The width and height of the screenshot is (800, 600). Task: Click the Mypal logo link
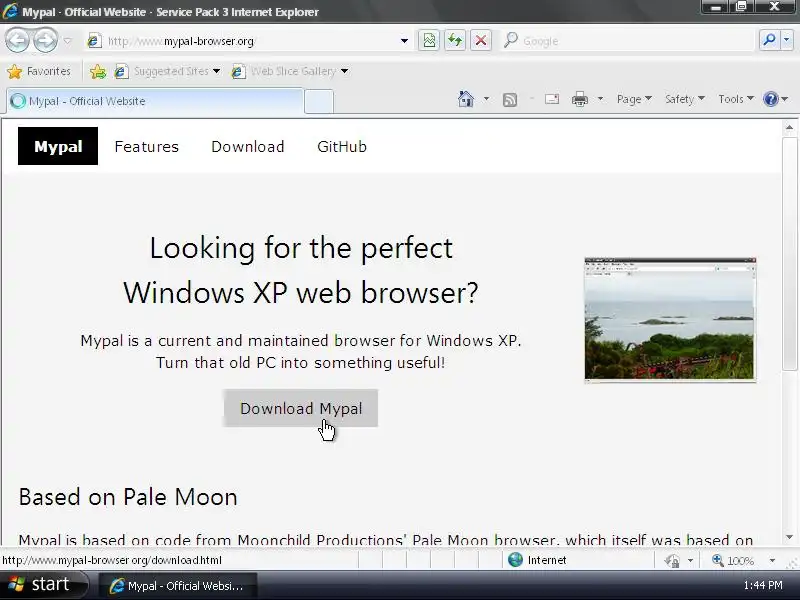pyautogui.click(x=58, y=146)
